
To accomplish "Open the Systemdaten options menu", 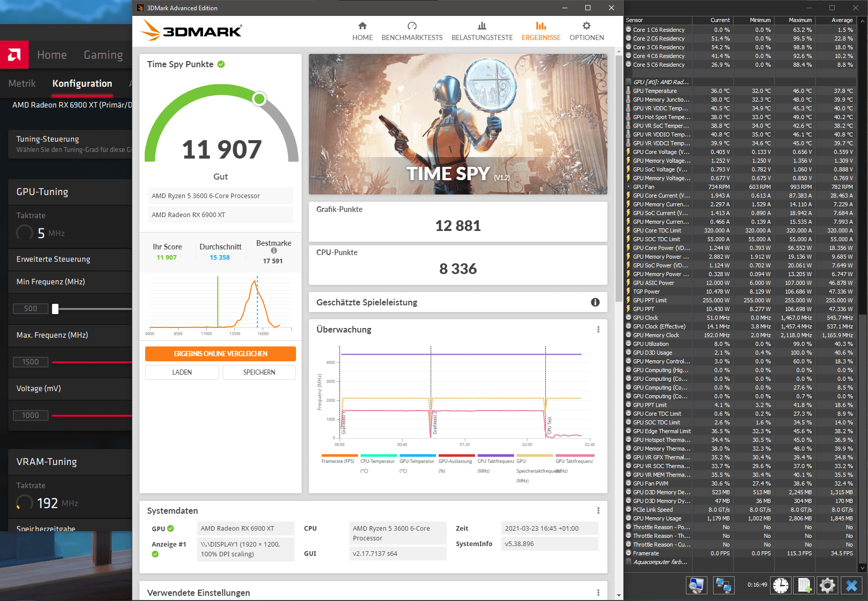I will [598, 511].
